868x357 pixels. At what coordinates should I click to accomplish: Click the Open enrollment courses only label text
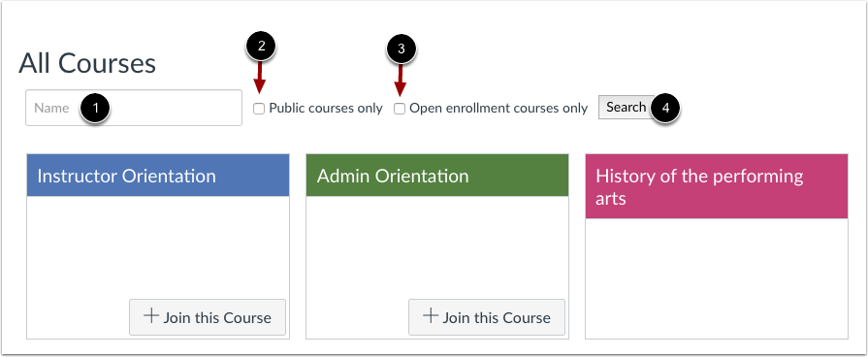(x=498, y=109)
